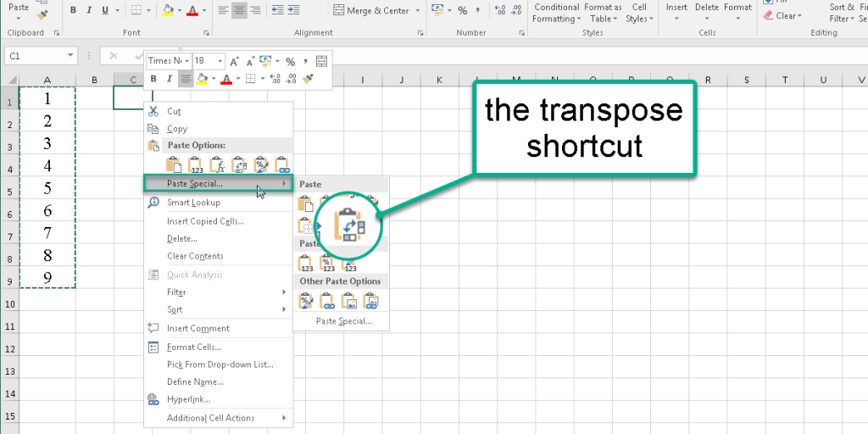868x434 pixels.
Task: Choose the Formulas (fx) icon under Paste Options
Action: click(218, 164)
